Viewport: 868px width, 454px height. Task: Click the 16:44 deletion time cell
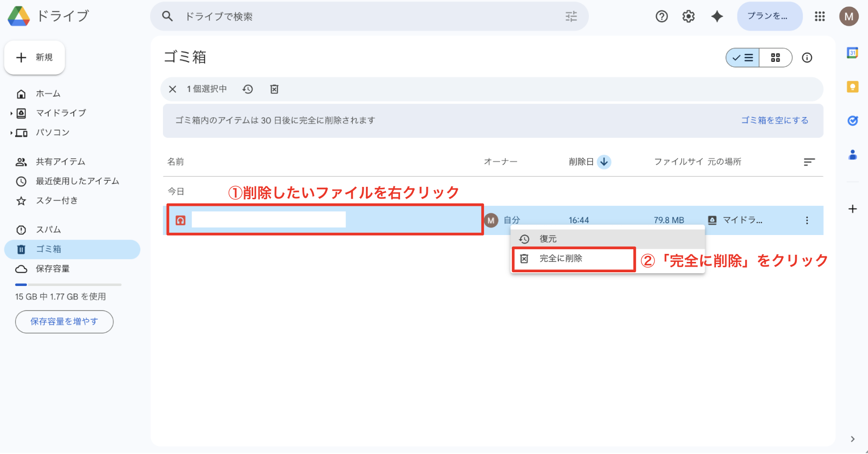(579, 220)
